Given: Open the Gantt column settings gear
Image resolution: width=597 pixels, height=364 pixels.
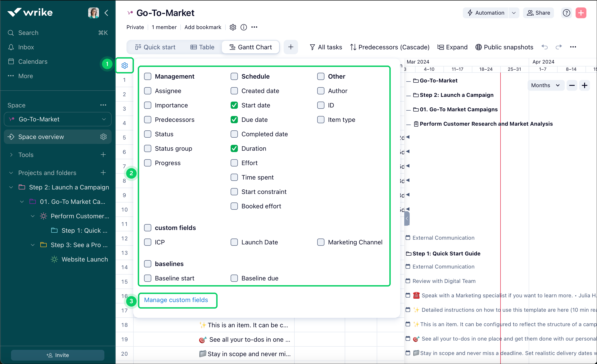Looking at the screenshot, I should 124,65.
